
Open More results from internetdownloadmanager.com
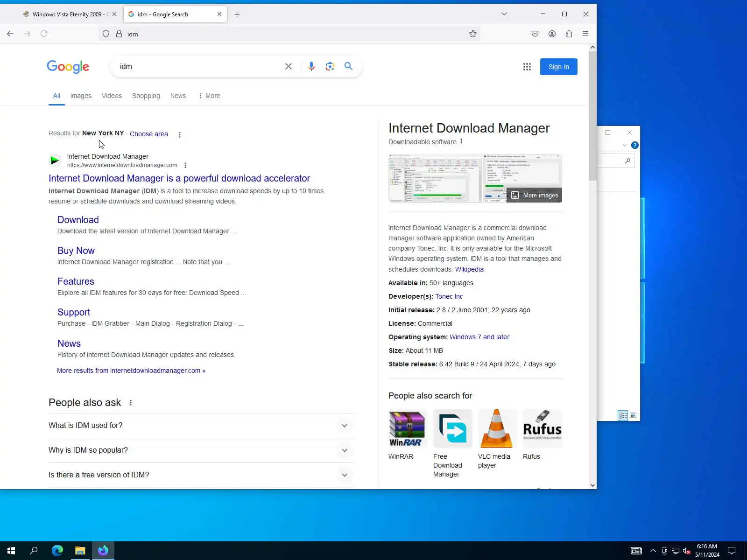click(x=131, y=371)
